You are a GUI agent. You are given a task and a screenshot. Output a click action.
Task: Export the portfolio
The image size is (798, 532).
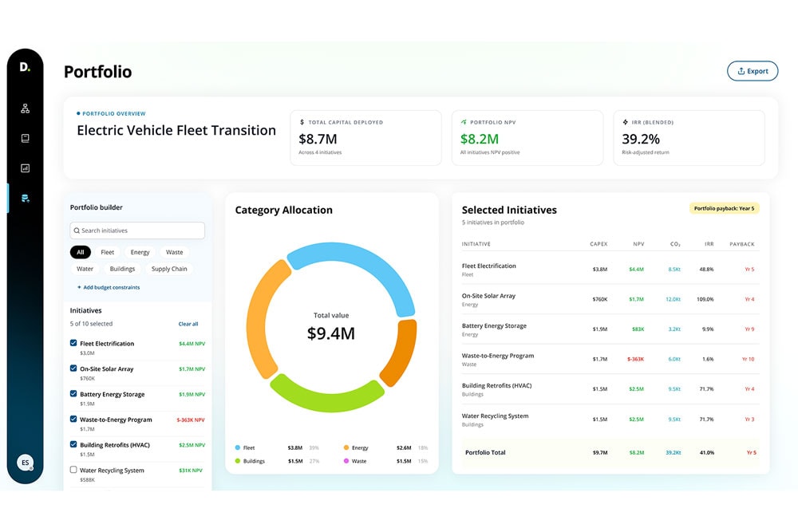(753, 71)
